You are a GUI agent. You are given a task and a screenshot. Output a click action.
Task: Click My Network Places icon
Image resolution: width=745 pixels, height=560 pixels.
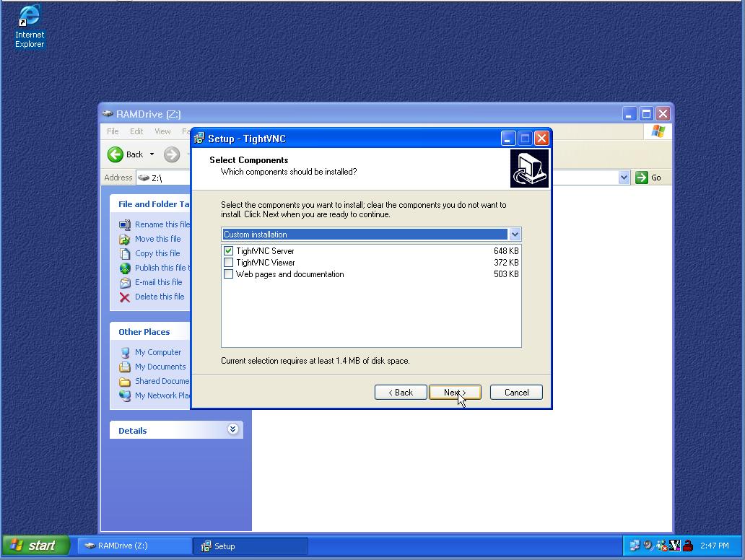coord(124,395)
